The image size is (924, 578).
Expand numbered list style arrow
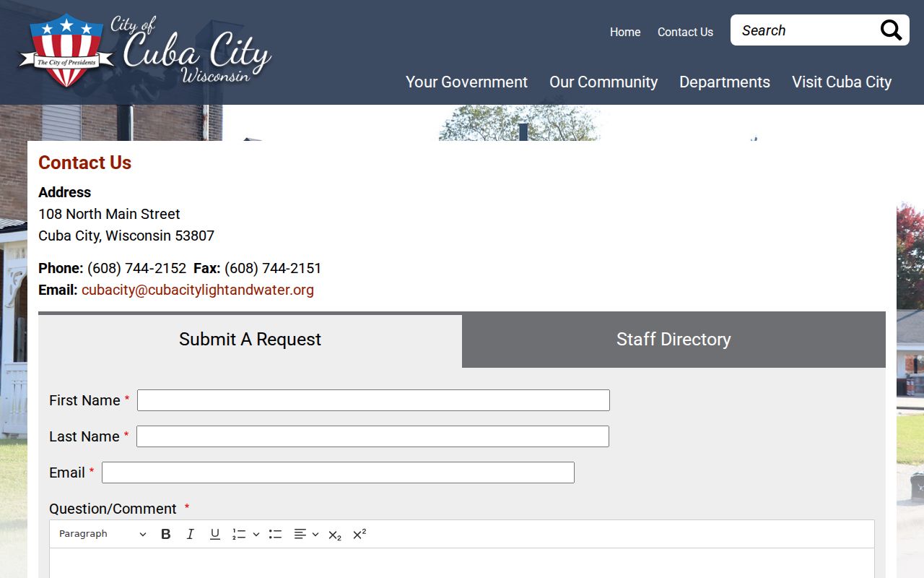(256, 534)
